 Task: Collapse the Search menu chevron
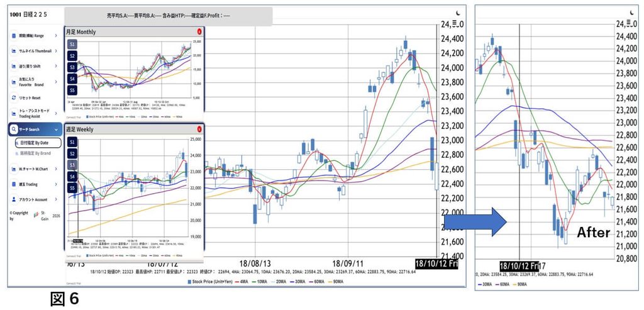coord(56,130)
